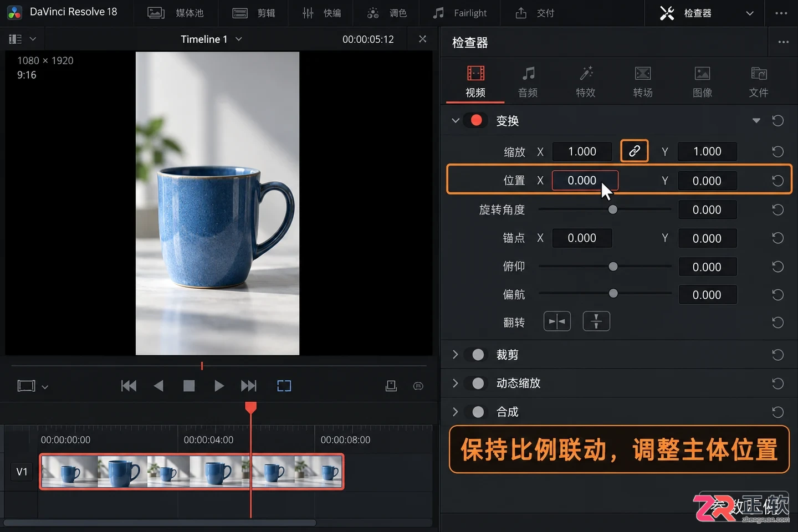Screen dimensions: 798x532
Task: Click the 旋转角度 slider handle
Action: [x=613, y=209]
